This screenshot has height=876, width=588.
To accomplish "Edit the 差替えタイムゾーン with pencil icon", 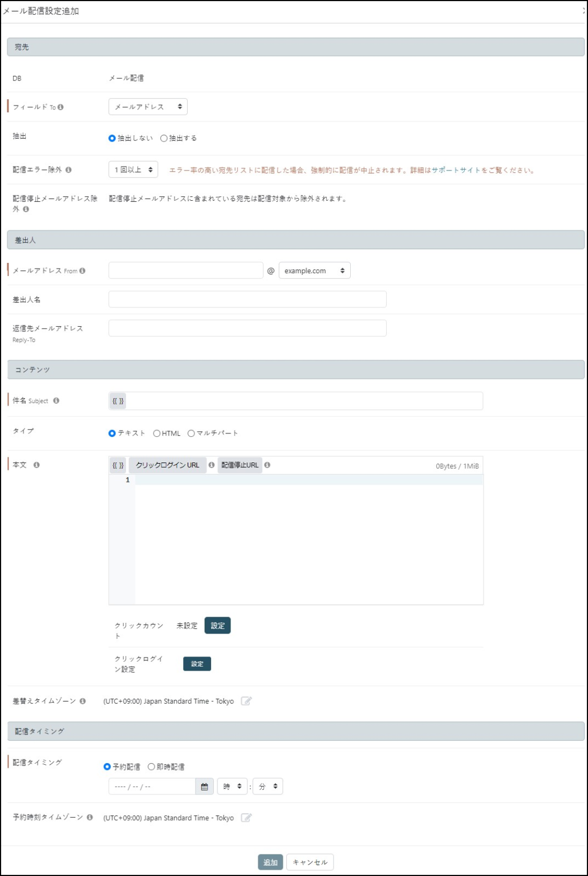I will [246, 701].
